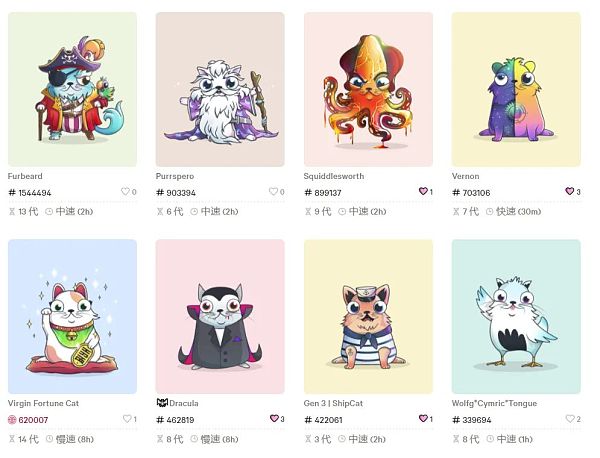The image size is (600, 458).
Task: Open the Virgin Fortune Cat lucky cat image
Action: click(72, 316)
